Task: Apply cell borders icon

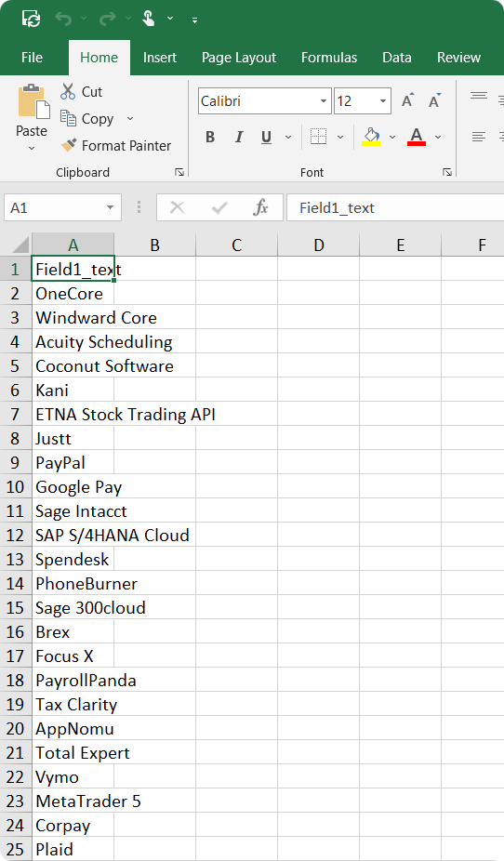Action: click(x=318, y=136)
